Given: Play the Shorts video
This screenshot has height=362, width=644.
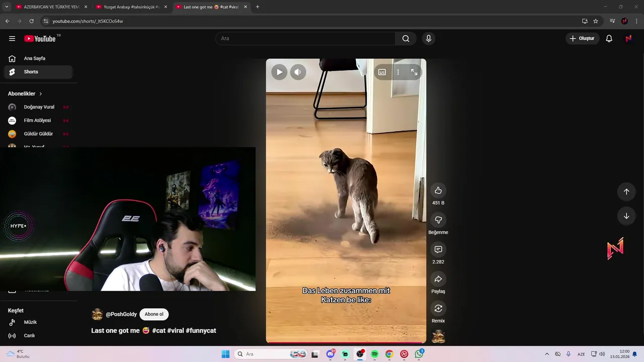Looking at the screenshot, I should tap(279, 72).
